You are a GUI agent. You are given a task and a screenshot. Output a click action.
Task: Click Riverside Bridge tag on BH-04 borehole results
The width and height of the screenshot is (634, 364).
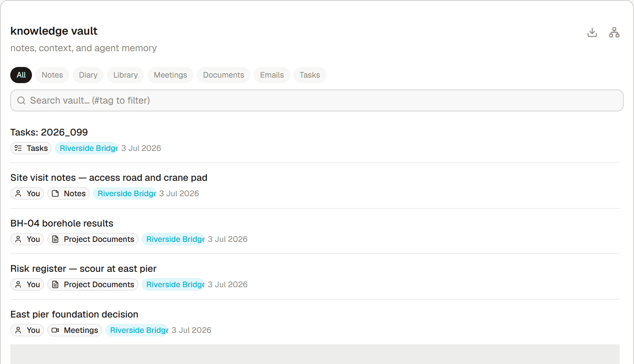173,239
